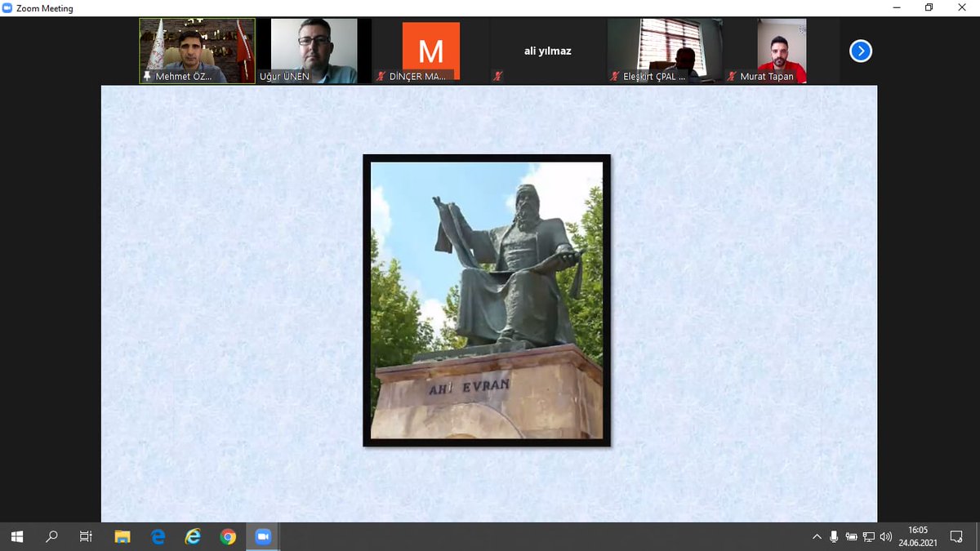Click the shared Ahi Evran statue image
Screen dimensions: 980x551
tap(487, 300)
